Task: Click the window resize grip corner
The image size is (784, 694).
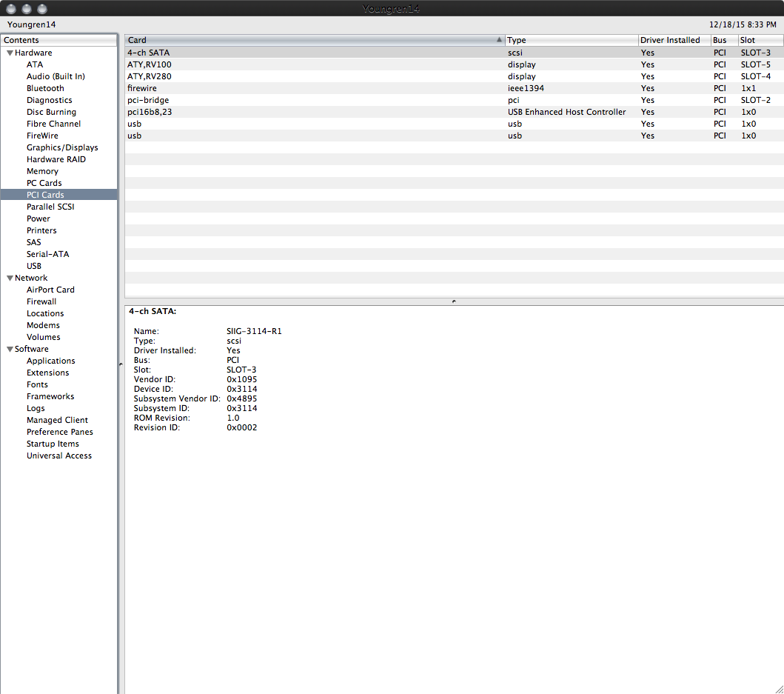Action: 779,689
